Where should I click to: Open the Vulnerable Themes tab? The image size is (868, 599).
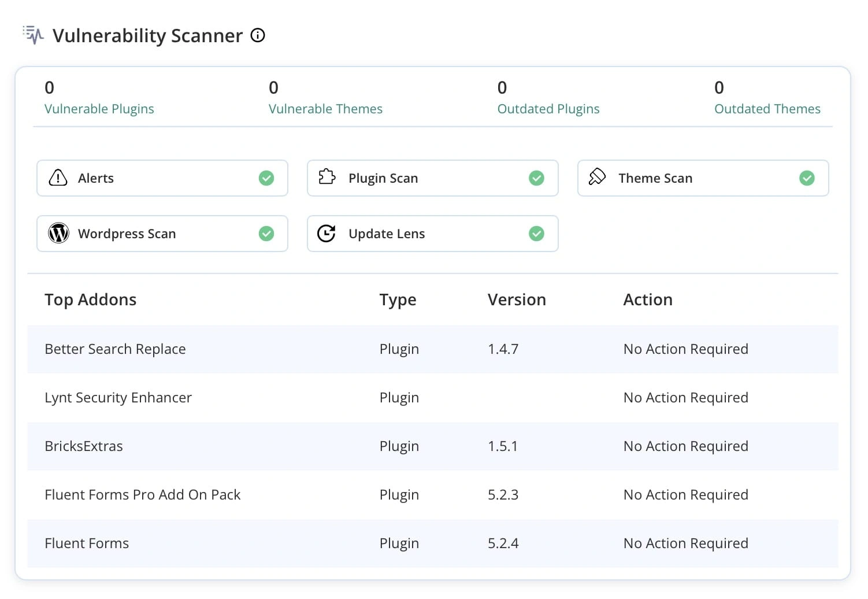(x=325, y=109)
